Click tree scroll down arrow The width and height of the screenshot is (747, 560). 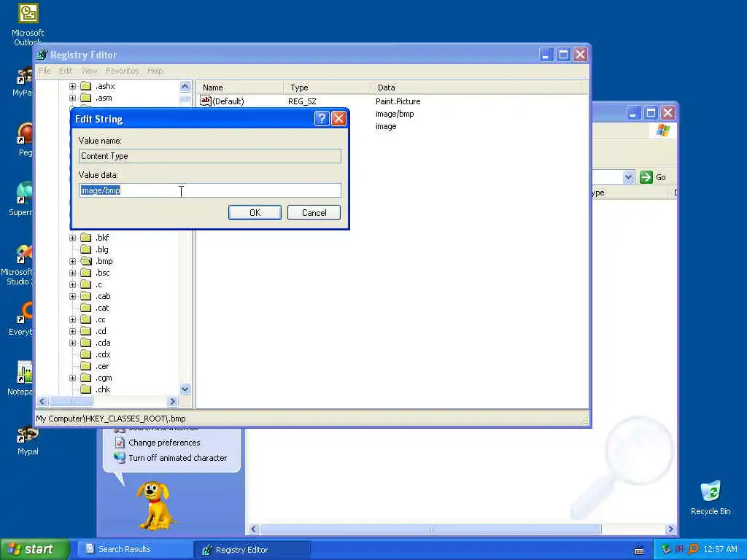pos(185,389)
